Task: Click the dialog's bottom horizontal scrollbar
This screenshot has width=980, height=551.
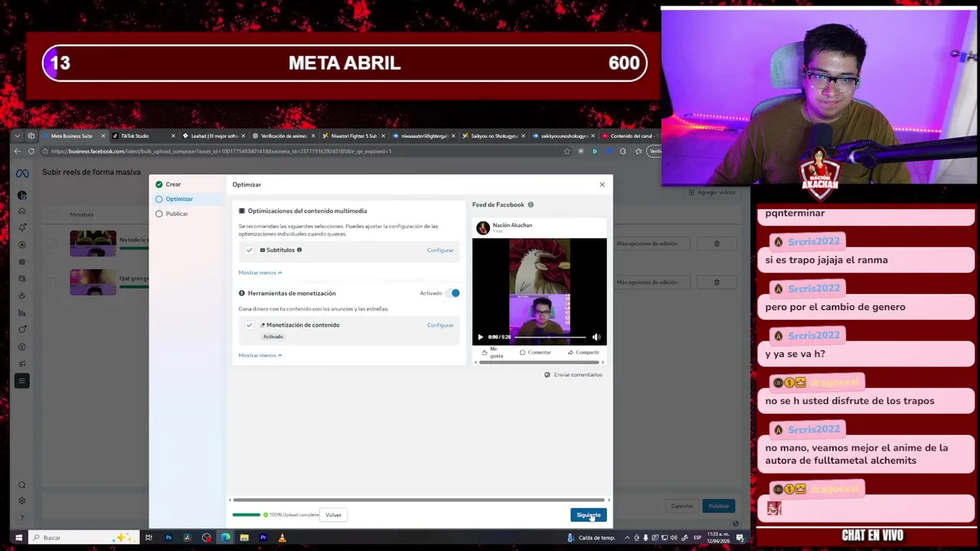Action: (x=420, y=500)
